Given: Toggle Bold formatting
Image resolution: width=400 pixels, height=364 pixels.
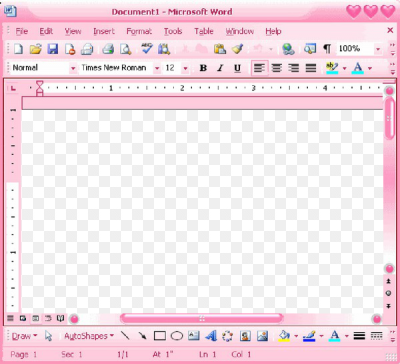Looking at the screenshot, I should coord(203,68).
